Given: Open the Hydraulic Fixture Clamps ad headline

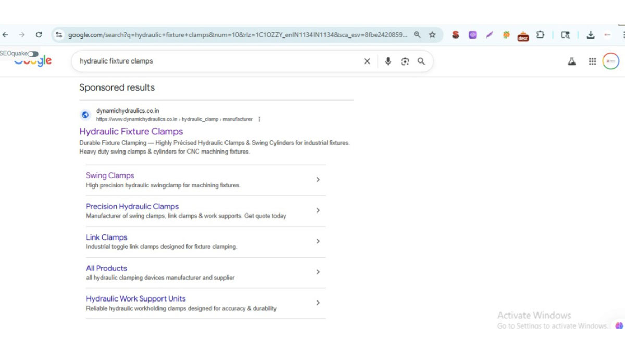Looking at the screenshot, I should (131, 131).
